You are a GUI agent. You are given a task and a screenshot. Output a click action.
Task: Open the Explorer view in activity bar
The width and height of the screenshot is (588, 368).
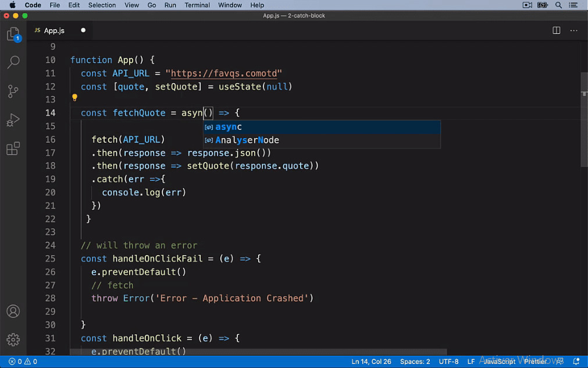[13, 34]
